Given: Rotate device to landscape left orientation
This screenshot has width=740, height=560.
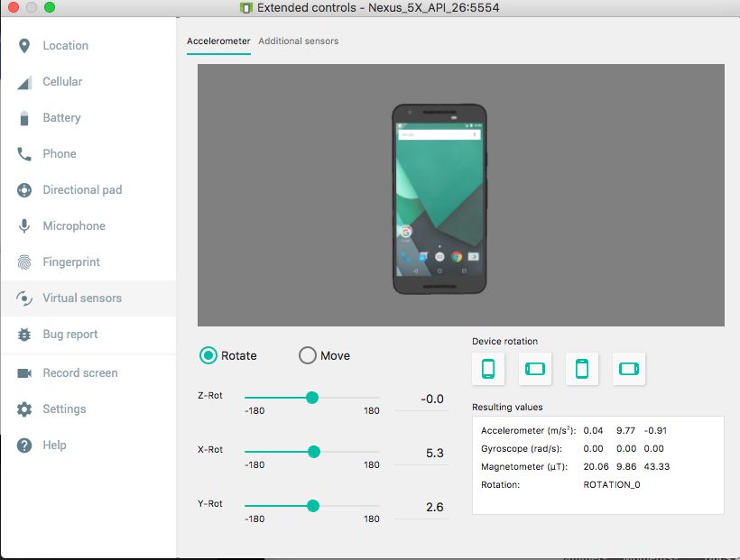Looking at the screenshot, I should (x=535, y=369).
